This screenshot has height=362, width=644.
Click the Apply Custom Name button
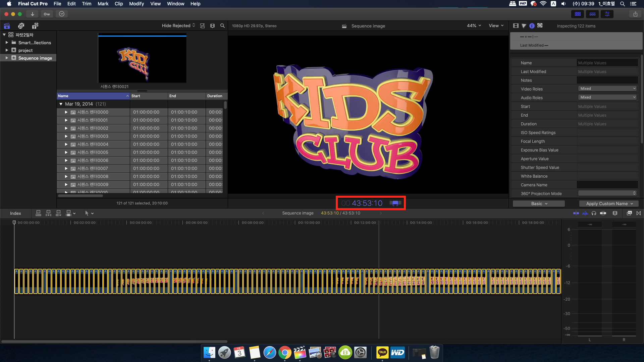tap(609, 203)
